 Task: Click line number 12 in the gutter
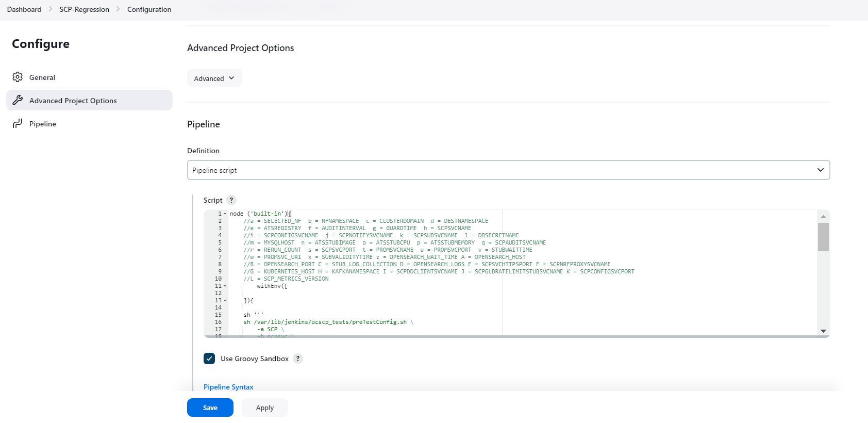[218, 293]
